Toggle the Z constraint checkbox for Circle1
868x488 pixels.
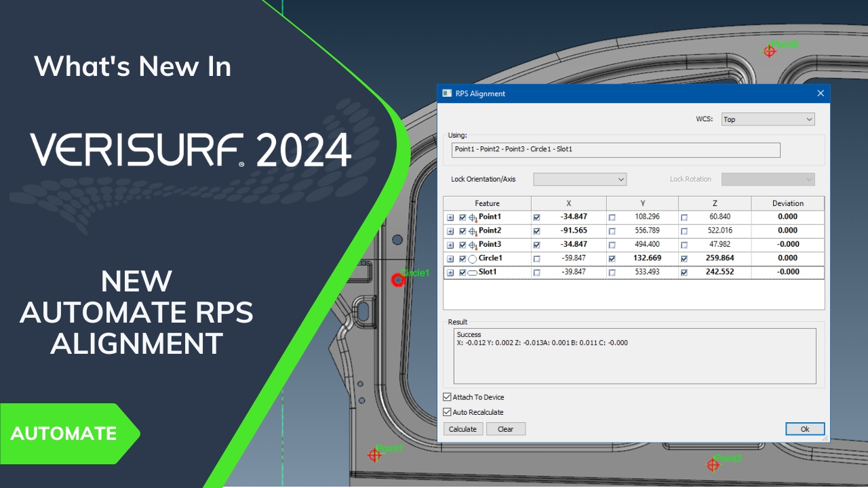tap(684, 259)
